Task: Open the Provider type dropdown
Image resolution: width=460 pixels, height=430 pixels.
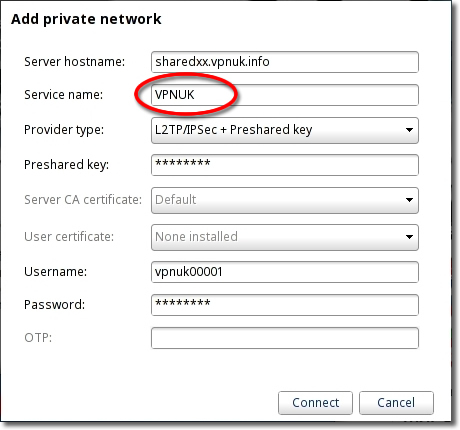Action: (x=285, y=130)
